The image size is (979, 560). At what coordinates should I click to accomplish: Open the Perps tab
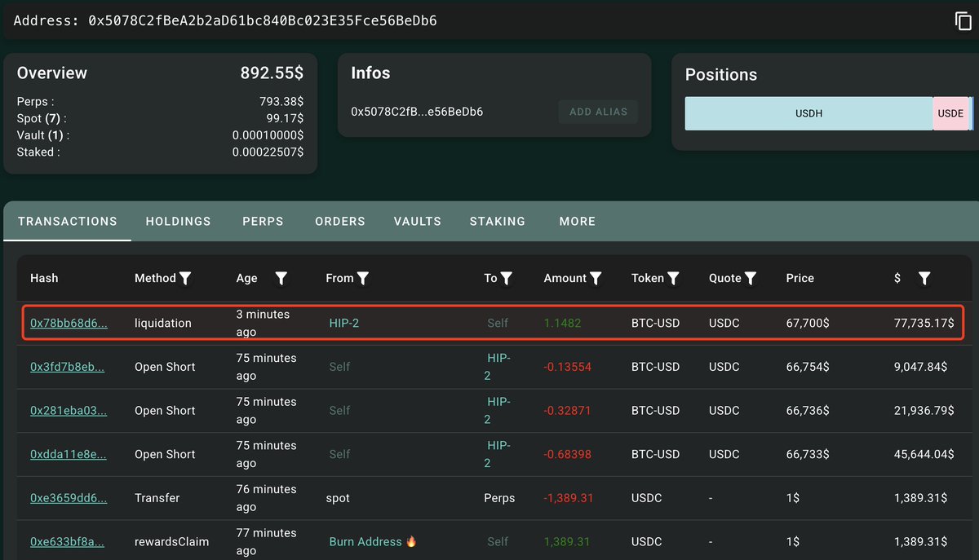click(263, 222)
